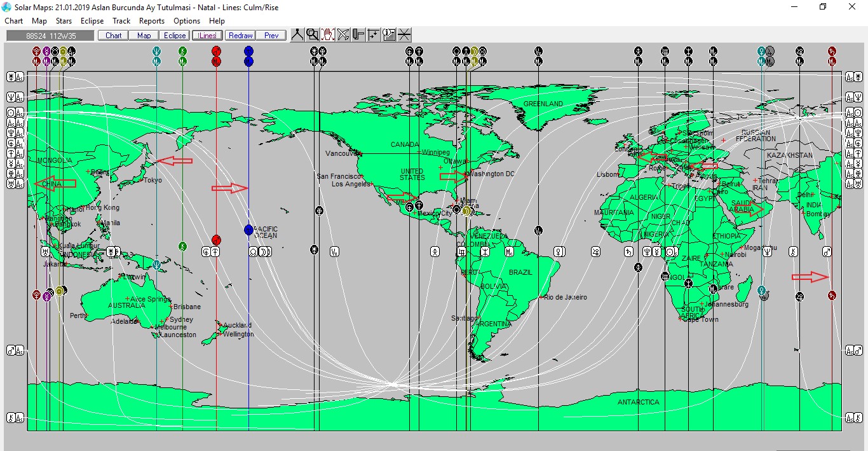Click the info report toolbar icon
The width and height of the screenshot is (868, 451).
click(389, 35)
